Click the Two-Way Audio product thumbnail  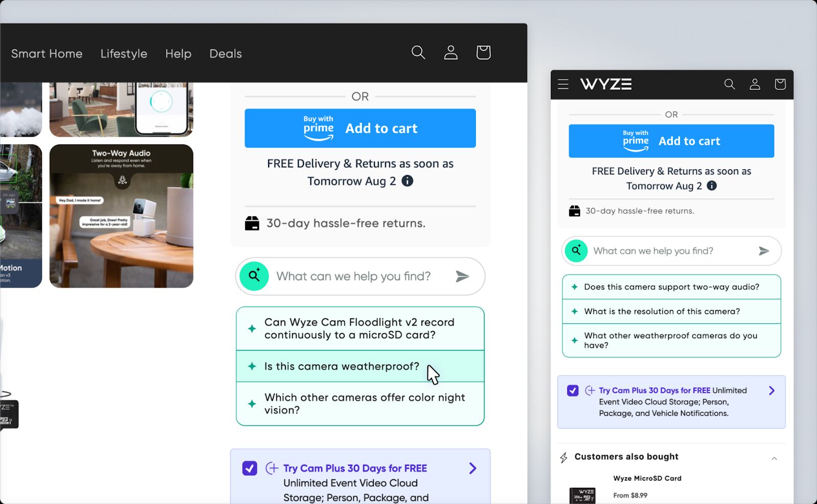point(121,216)
